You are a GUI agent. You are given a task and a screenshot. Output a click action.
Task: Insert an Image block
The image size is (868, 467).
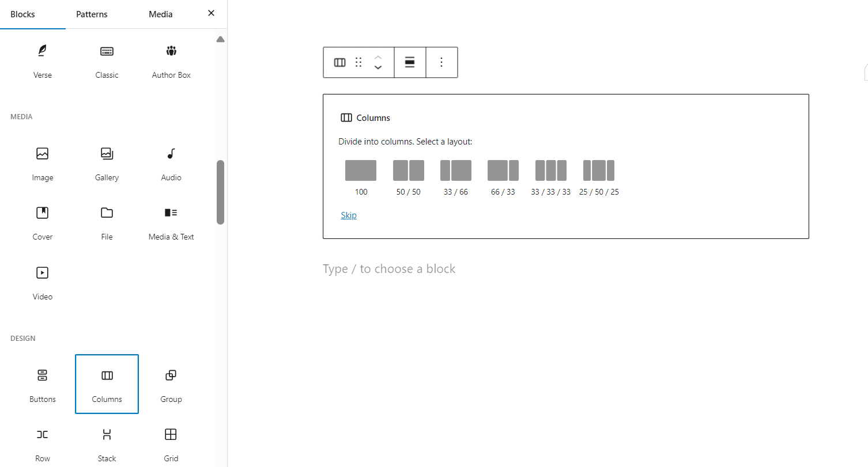43,164
